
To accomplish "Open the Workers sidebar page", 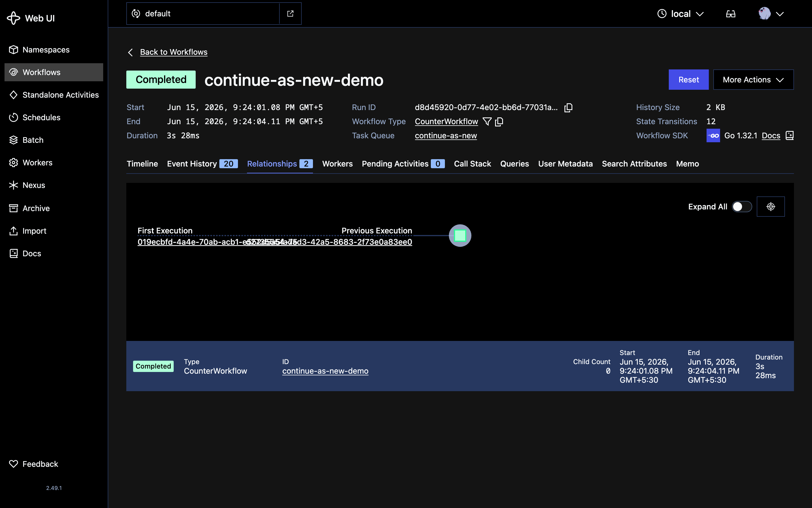I will [x=54, y=163].
